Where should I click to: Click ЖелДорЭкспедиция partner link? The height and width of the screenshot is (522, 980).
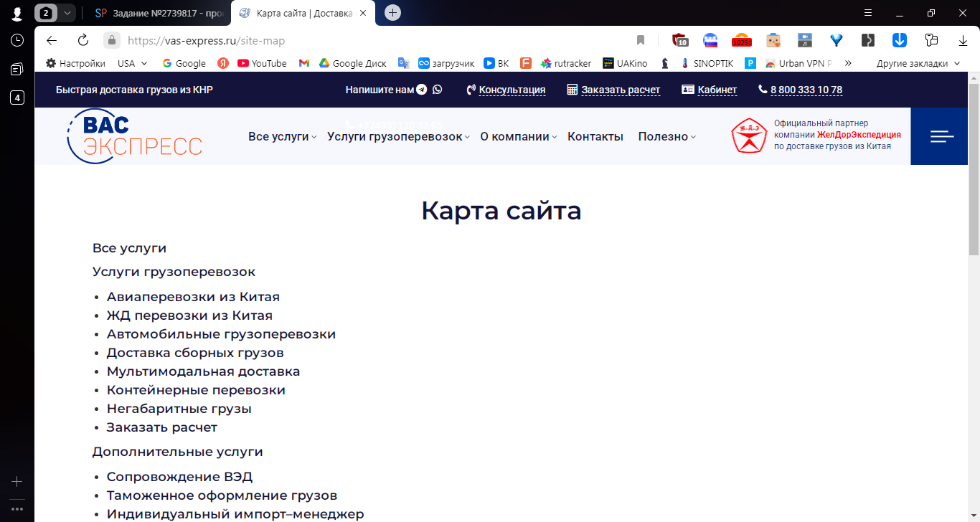(x=859, y=135)
